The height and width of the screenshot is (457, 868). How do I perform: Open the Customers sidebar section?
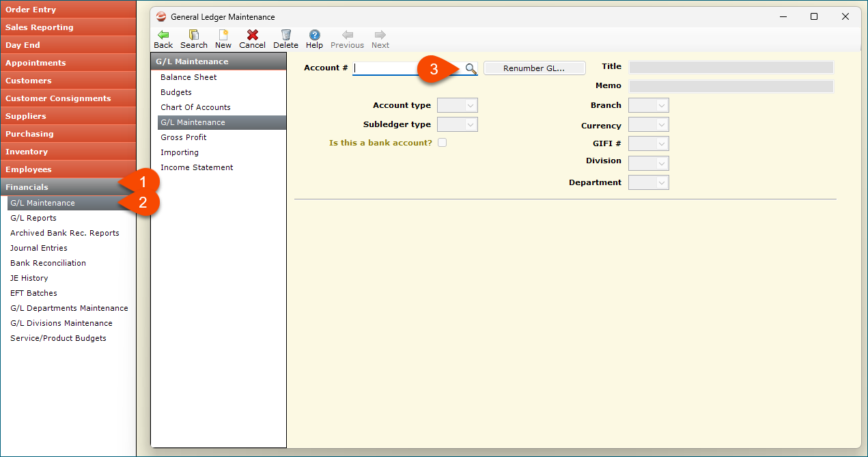click(68, 81)
